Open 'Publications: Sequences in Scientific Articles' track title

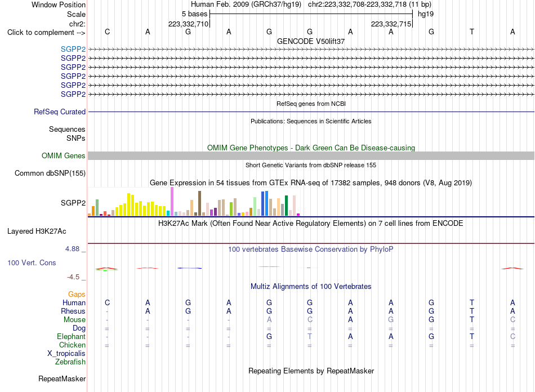point(311,121)
